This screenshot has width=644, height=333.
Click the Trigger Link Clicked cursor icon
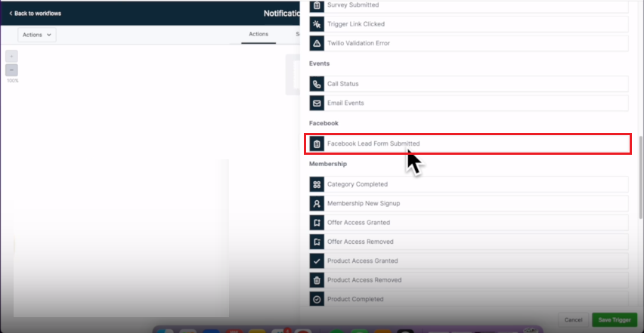click(x=317, y=24)
